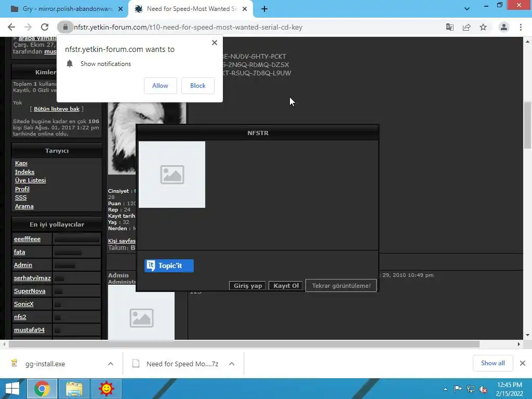The image size is (532, 399).
Task: Open mustafa94 user profile
Action: pyautogui.click(x=29, y=330)
